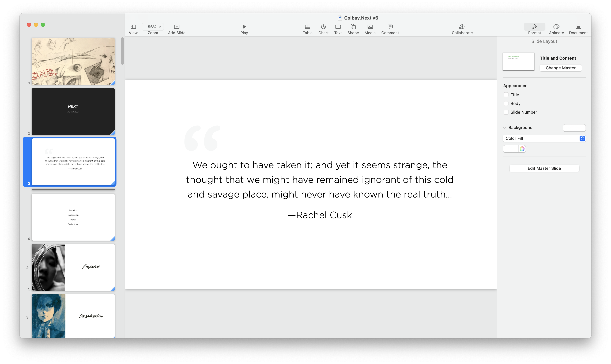Click the Colbay.Next v6 window title

coord(361,18)
